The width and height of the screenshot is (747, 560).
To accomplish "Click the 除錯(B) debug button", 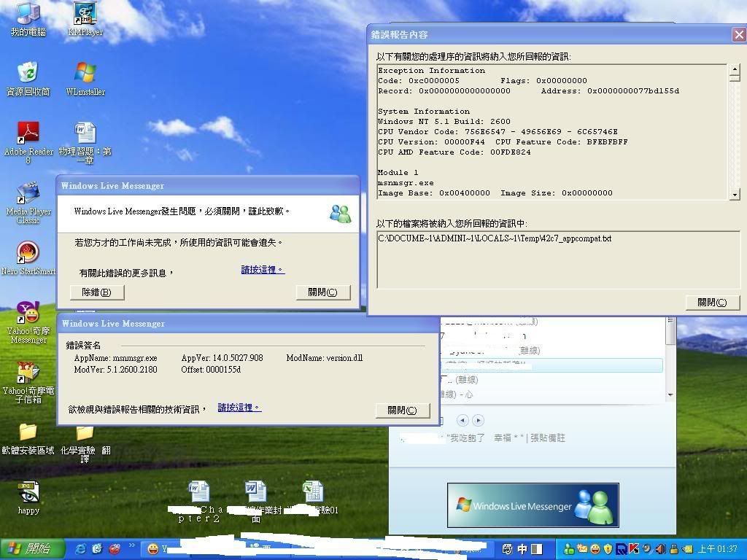I will coord(97,292).
